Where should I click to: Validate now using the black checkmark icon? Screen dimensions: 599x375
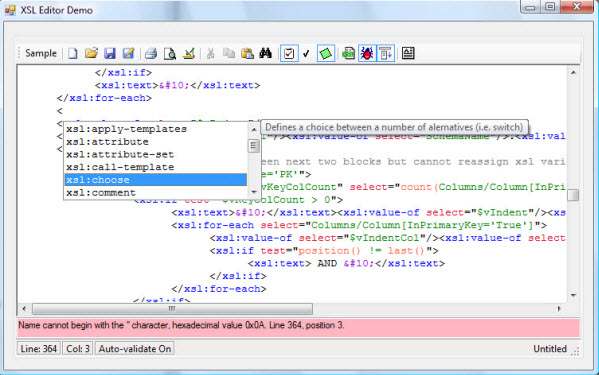[306, 53]
